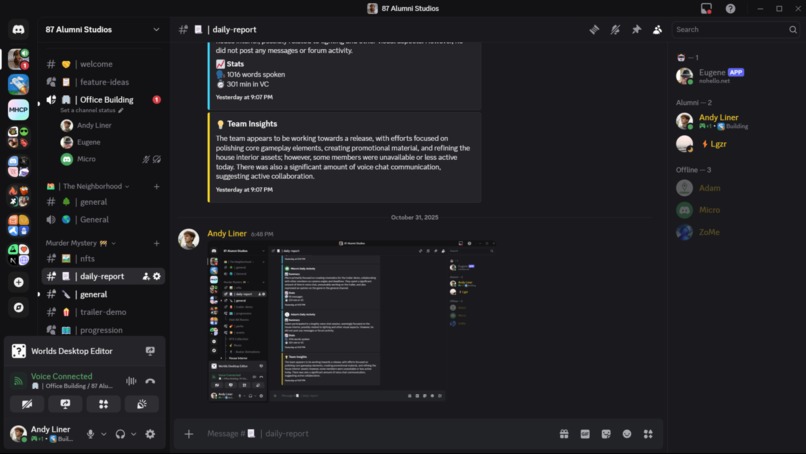806x454 pixels.
Task: Click Andy Liner user panel avatar
Action: pyautogui.click(x=19, y=433)
